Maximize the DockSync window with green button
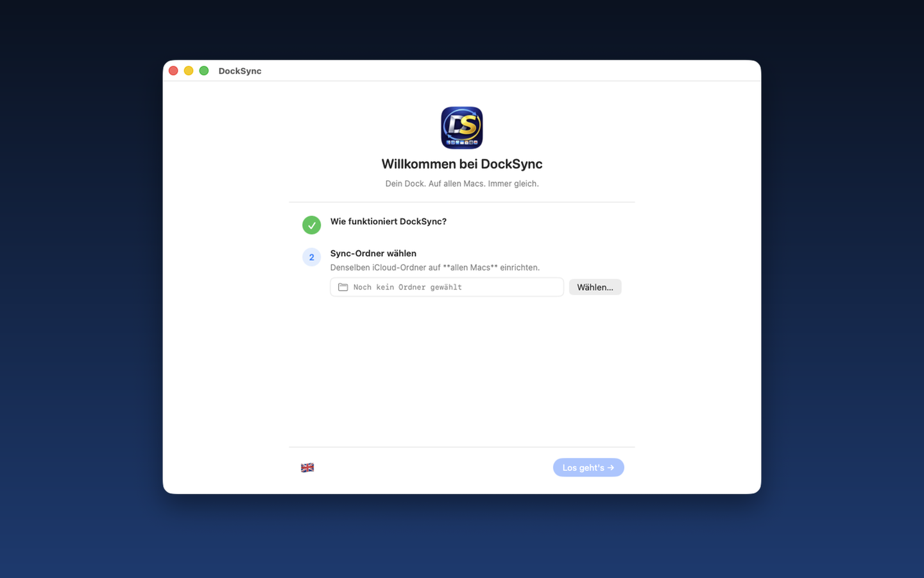This screenshot has width=924, height=578. [x=204, y=71]
